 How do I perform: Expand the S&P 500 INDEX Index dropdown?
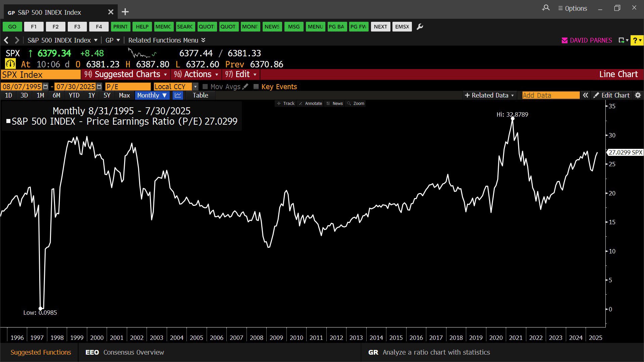[x=62, y=40]
